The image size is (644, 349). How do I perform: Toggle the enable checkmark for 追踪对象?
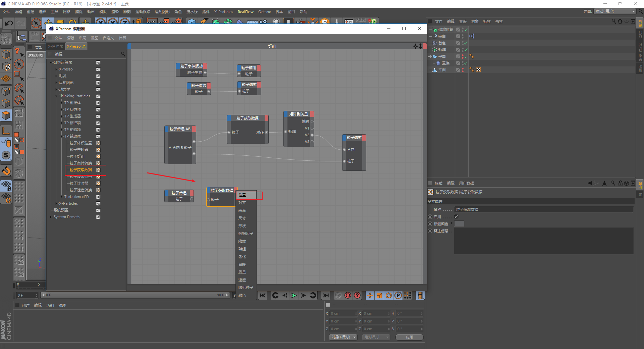pyautogui.click(x=466, y=30)
